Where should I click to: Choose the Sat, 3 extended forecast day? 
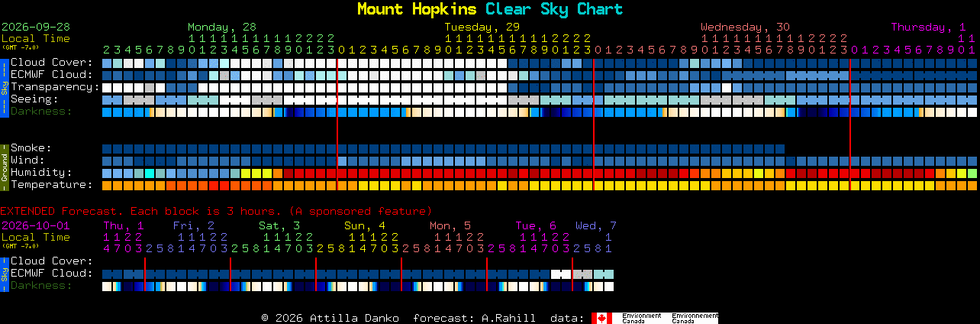[279, 225]
